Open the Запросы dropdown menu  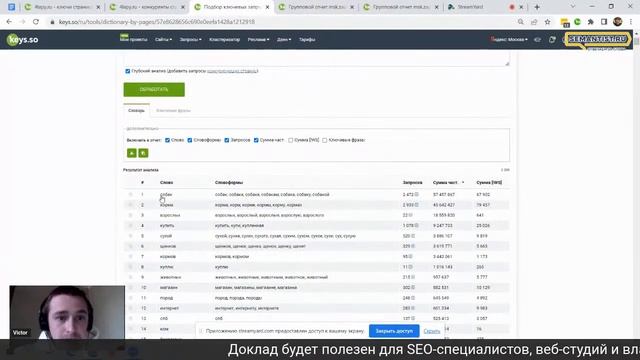tap(191, 40)
